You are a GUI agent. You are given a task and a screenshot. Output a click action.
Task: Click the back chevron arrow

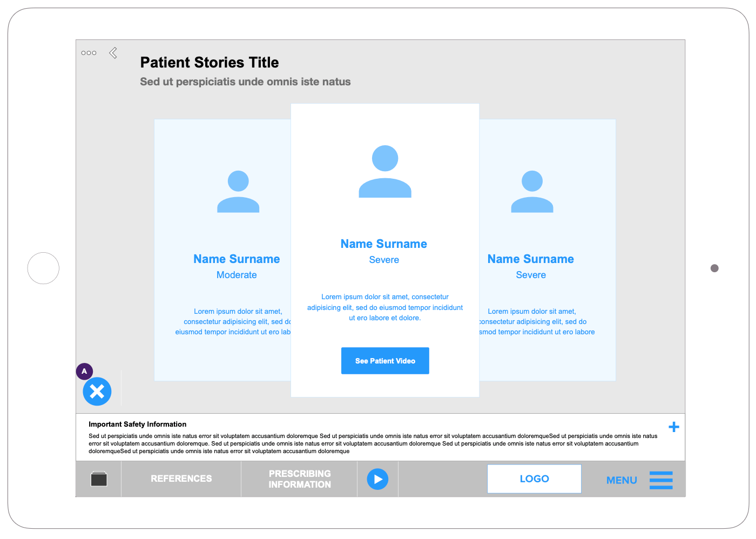(113, 53)
